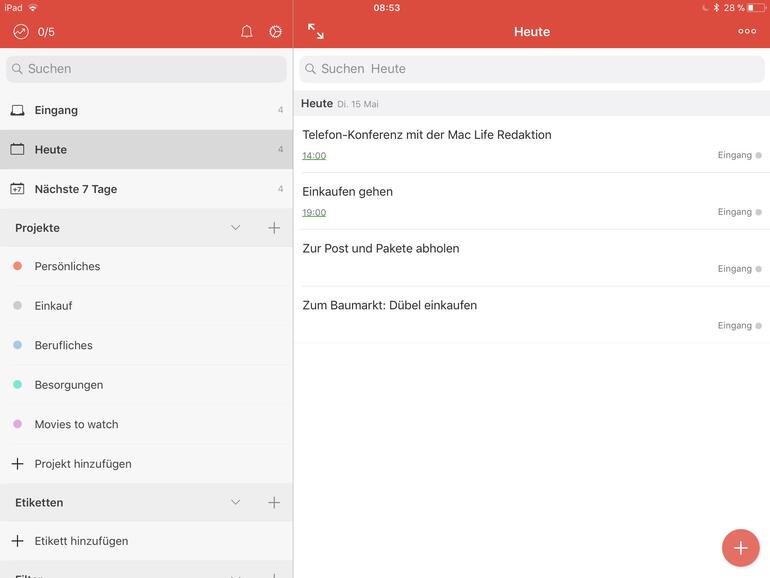Open the three-dots more menu
Viewport: 770px width, 578px height.
tap(747, 31)
